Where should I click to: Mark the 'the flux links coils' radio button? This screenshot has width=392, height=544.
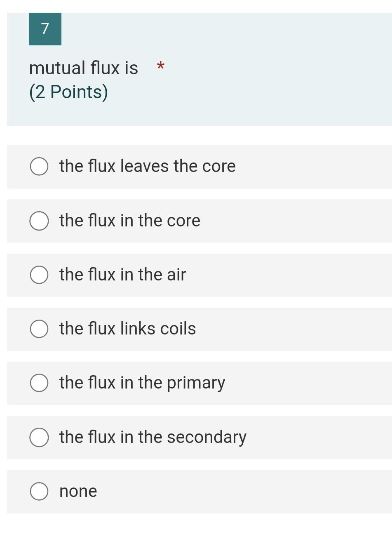(x=39, y=329)
